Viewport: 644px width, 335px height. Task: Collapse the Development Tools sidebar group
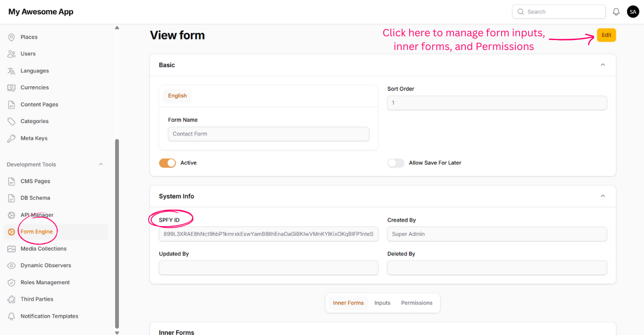click(101, 164)
